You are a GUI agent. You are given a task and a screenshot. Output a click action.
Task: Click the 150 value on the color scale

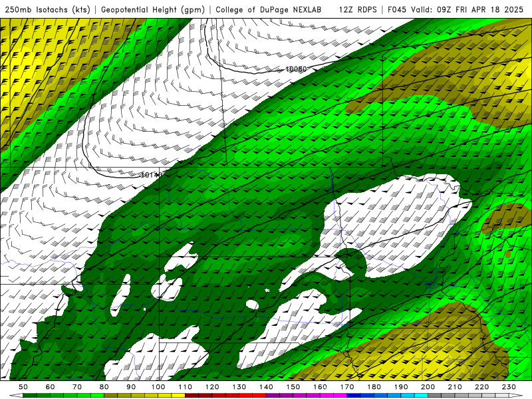click(293, 387)
